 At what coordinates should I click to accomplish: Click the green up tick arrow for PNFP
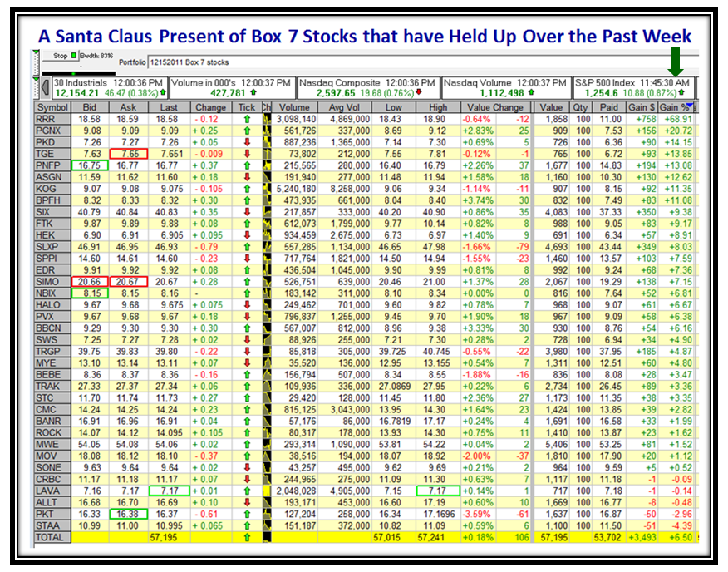tap(247, 166)
